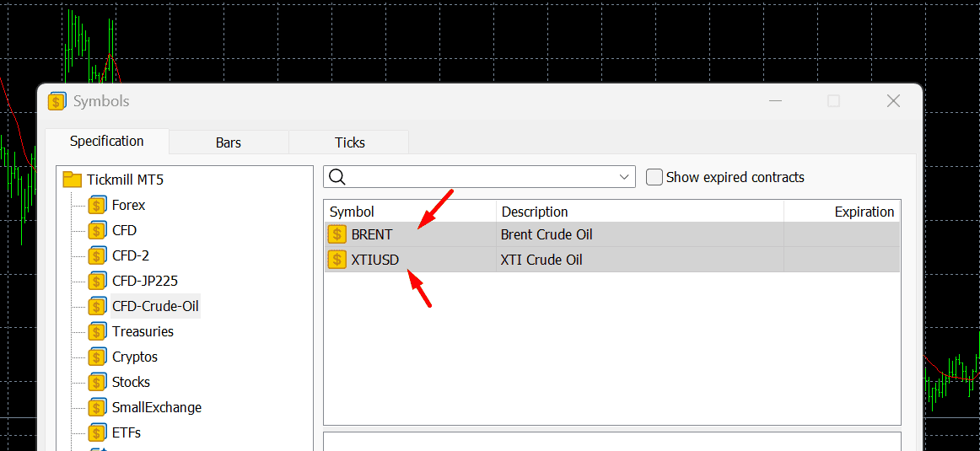Click the BRENT symbol row icon

337,234
